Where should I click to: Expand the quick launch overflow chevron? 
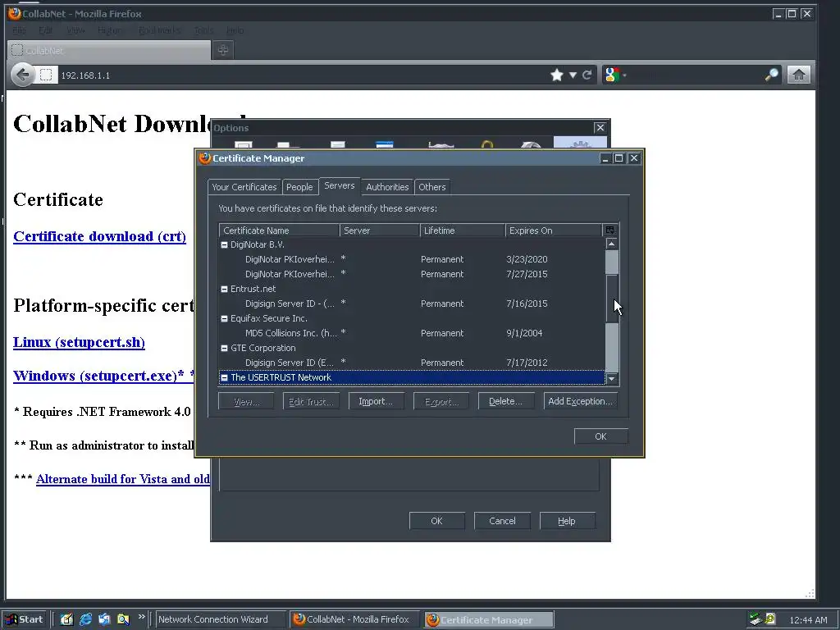point(141,617)
